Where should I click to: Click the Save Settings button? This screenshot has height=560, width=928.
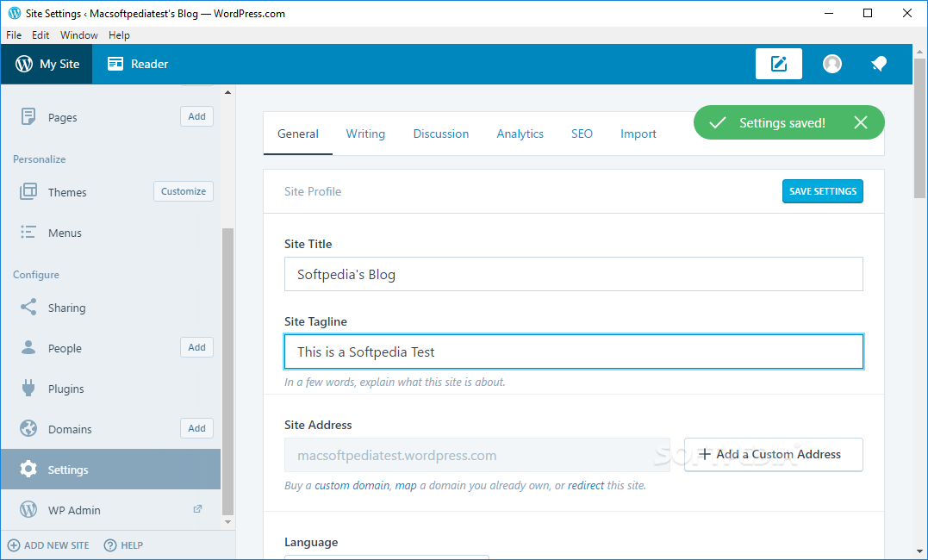pos(823,191)
